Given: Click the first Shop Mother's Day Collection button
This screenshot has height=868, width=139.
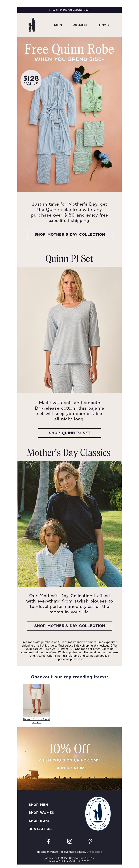Looking at the screenshot, I should [x=69, y=234].
